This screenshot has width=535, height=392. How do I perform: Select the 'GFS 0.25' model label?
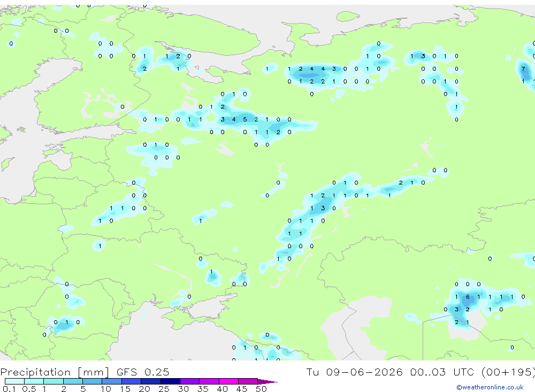[143, 372]
